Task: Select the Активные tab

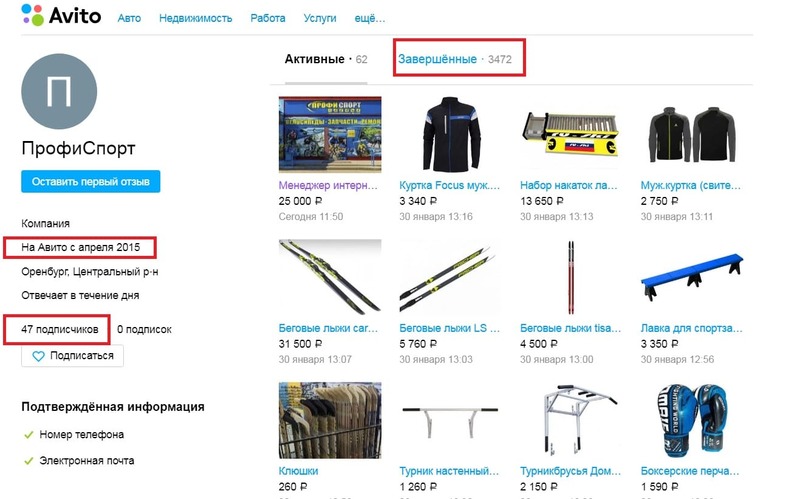Action: [x=326, y=59]
